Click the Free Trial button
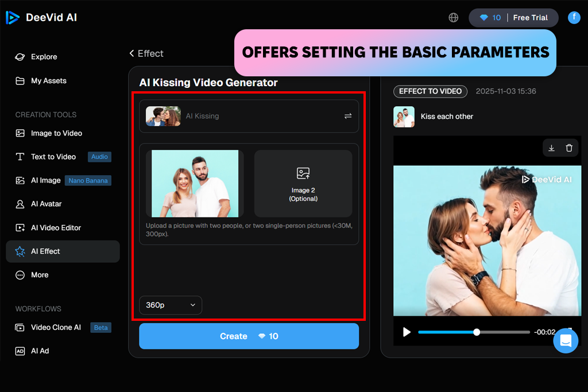Image resolution: width=588 pixels, height=392 pixels. [530, 18]
